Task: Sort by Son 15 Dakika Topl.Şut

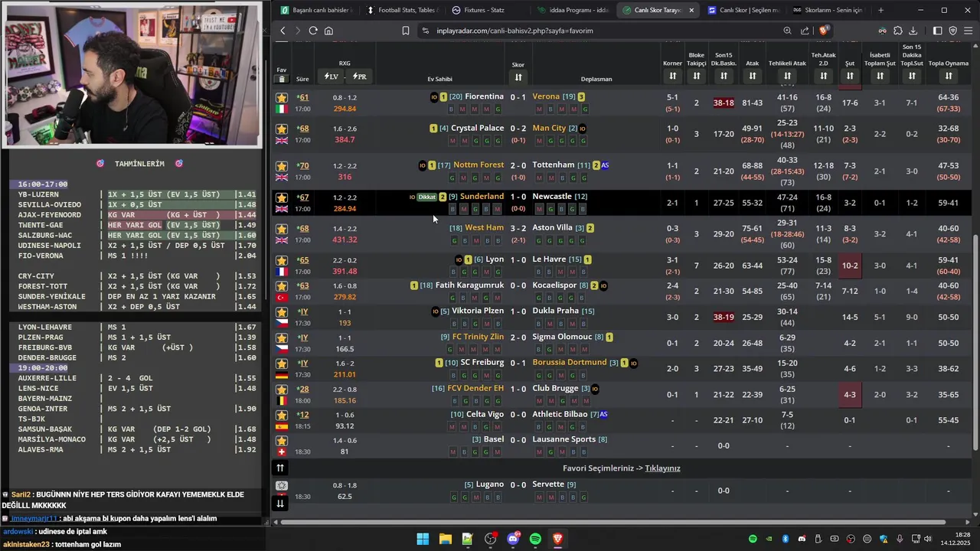Action: click(912, 76)
